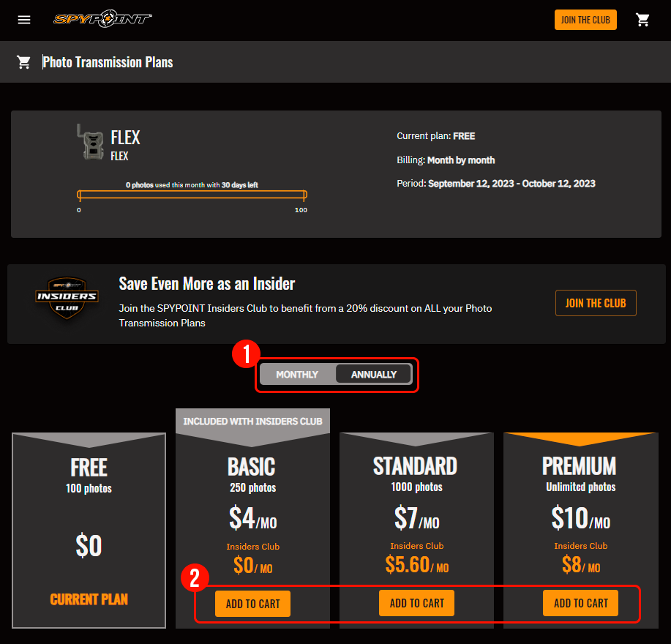The height and width of the screenshot is (644, 671).
Task: Click the Insiders Club badge logo
Action: (x=67, y=298)
